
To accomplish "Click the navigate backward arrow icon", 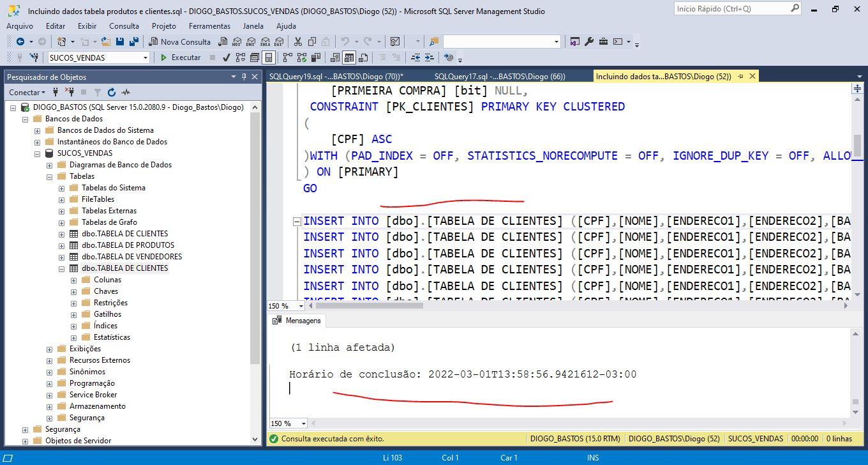I will coord(20,42).
